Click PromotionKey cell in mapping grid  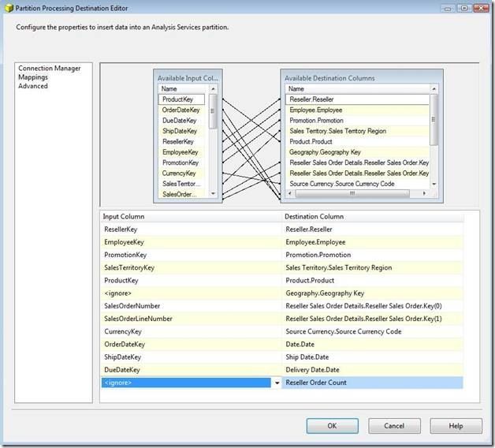click(192, 255)
